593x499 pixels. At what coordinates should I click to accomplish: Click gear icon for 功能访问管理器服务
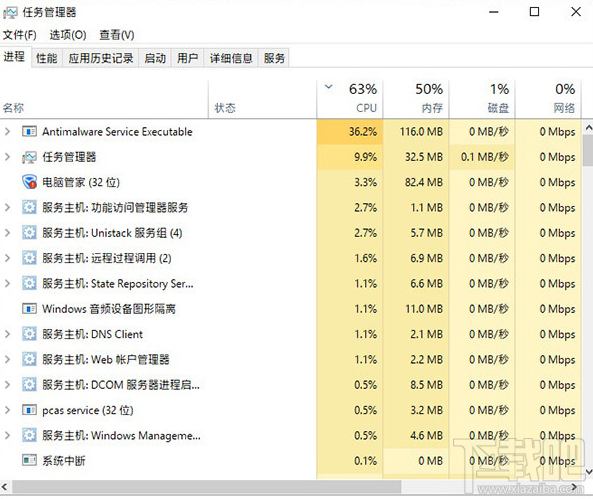point(29,207)
